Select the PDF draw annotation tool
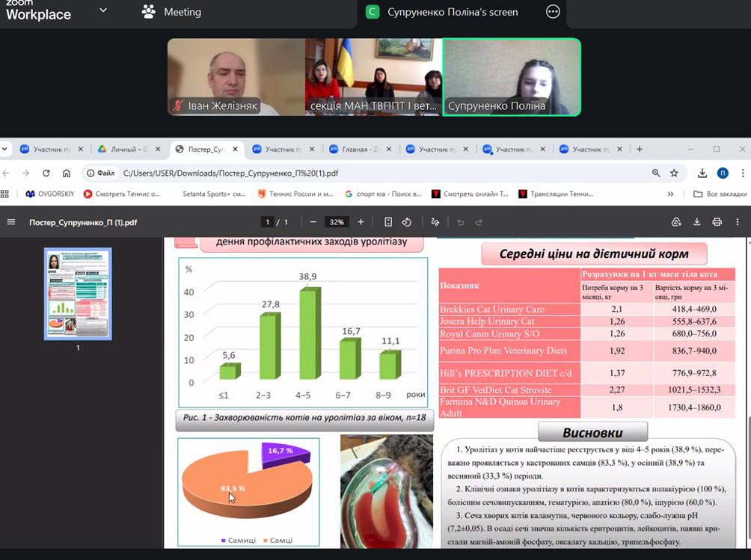This screenshot has height=560, width=751. [x=435, y=222]
